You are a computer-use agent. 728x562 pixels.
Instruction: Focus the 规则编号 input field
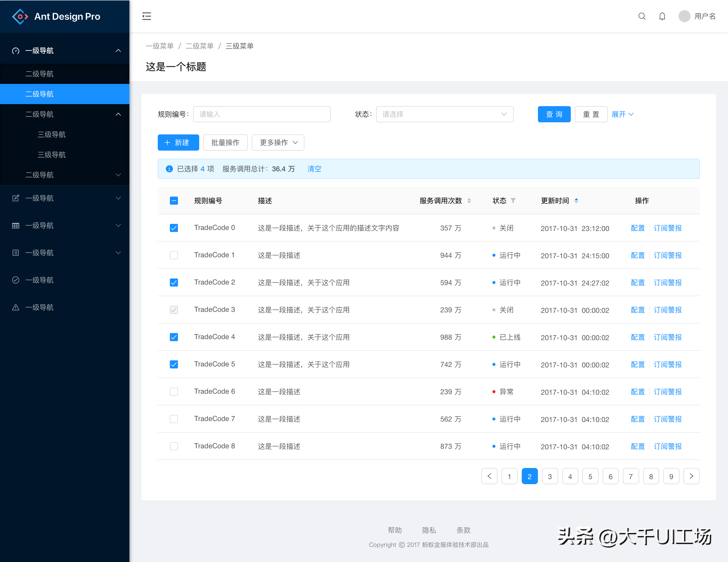(262, 114)
